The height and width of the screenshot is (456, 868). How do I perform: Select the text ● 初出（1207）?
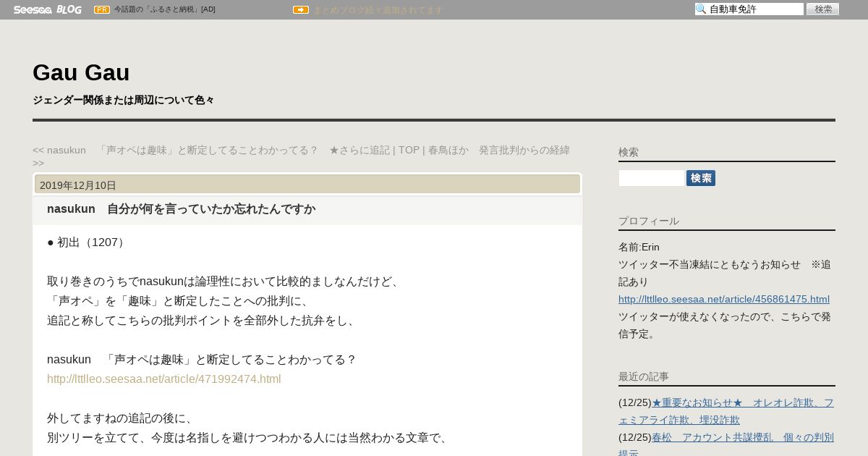(88, 242)
